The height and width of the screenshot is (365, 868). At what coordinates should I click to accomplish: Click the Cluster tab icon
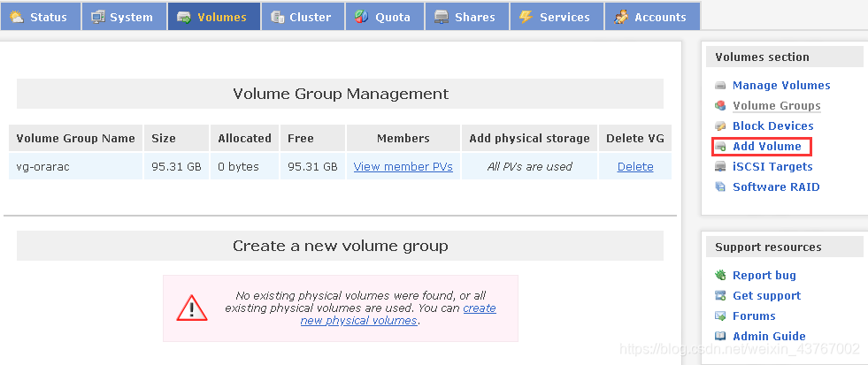tap(278, 17)
